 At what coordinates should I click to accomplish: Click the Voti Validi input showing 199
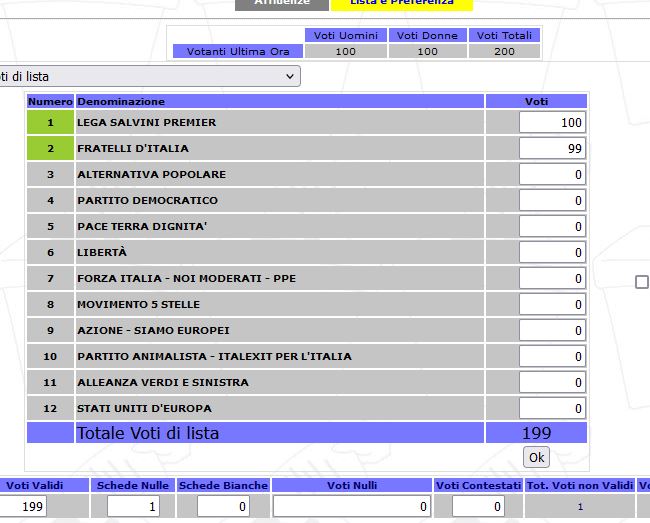pos(23,506)
